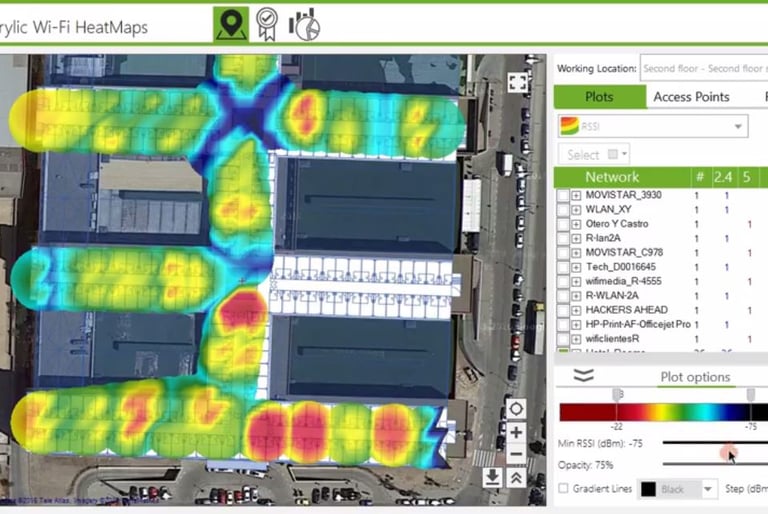Check the WLAN_XY network checkbox

point(563,210)
